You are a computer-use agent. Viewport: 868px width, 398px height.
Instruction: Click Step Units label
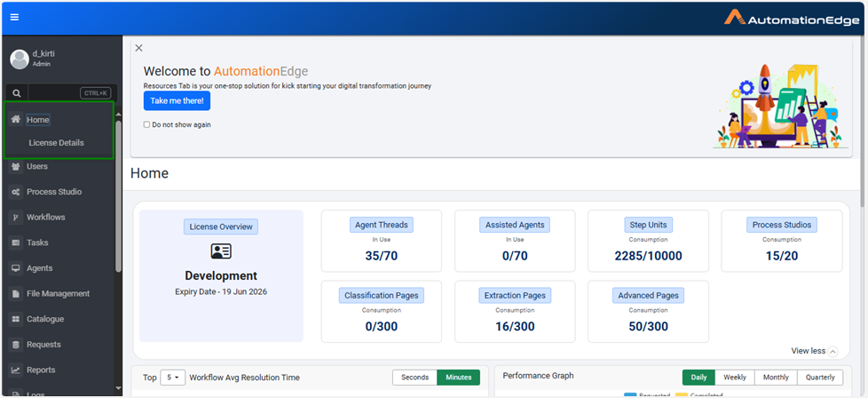648,225
